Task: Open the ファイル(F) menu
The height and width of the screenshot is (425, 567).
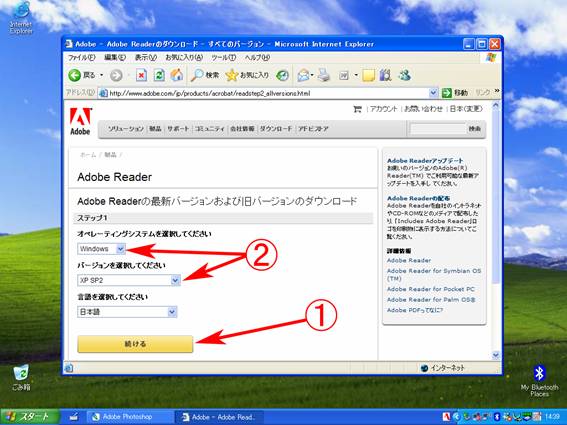Action: [82, 58]
